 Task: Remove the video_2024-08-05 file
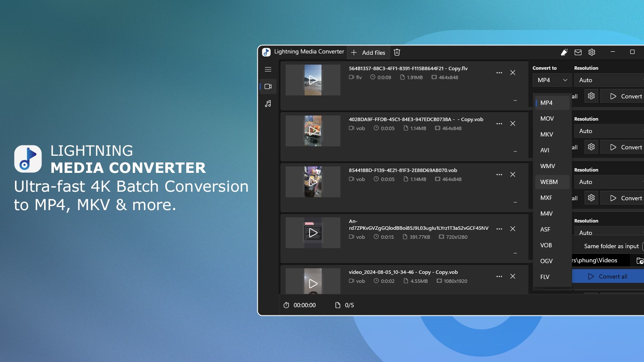[x=513, y=276]
